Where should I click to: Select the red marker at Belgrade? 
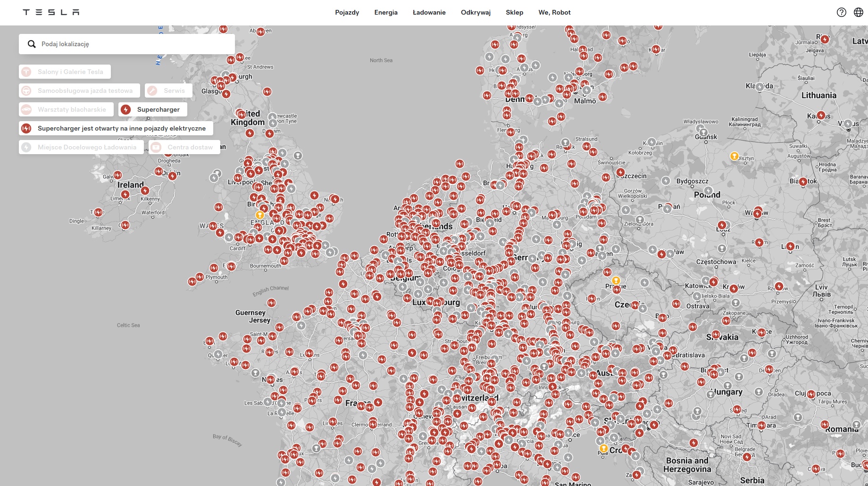(746, 457)
